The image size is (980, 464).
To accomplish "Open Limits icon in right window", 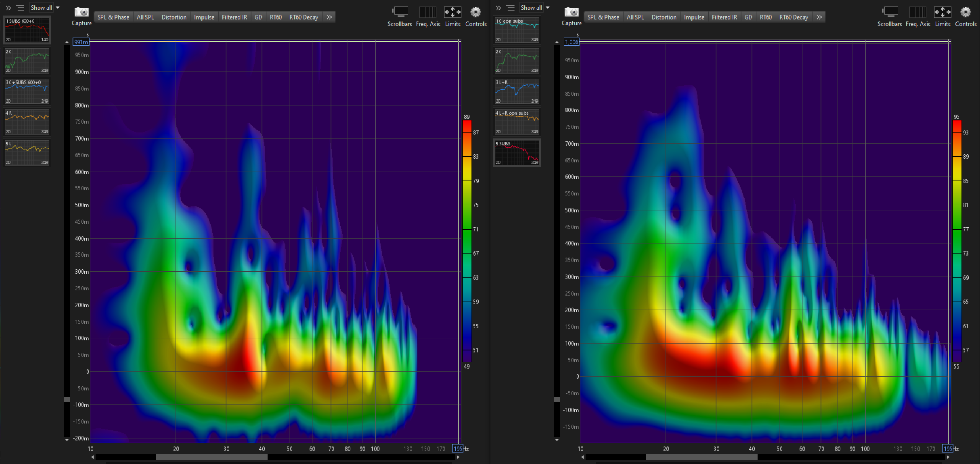I will 942,12.
